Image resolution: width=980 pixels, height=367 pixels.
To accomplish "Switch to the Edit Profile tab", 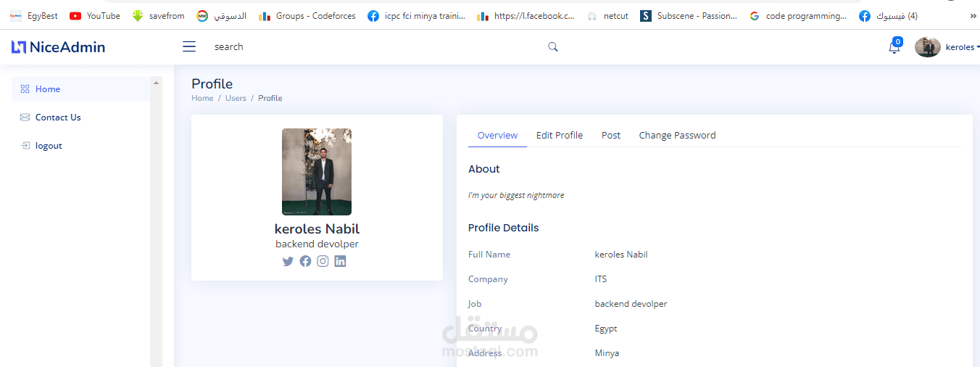I will [559, 136].
